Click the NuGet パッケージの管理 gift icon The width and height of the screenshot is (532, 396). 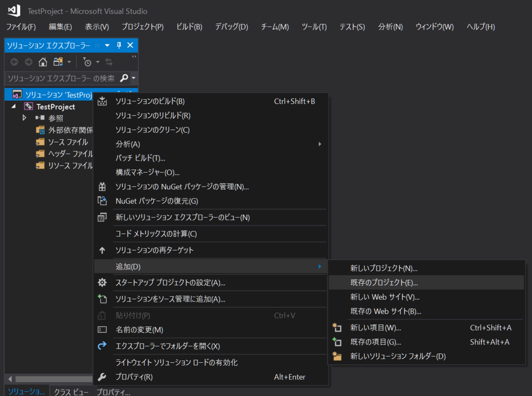click(x=102, y=187)
